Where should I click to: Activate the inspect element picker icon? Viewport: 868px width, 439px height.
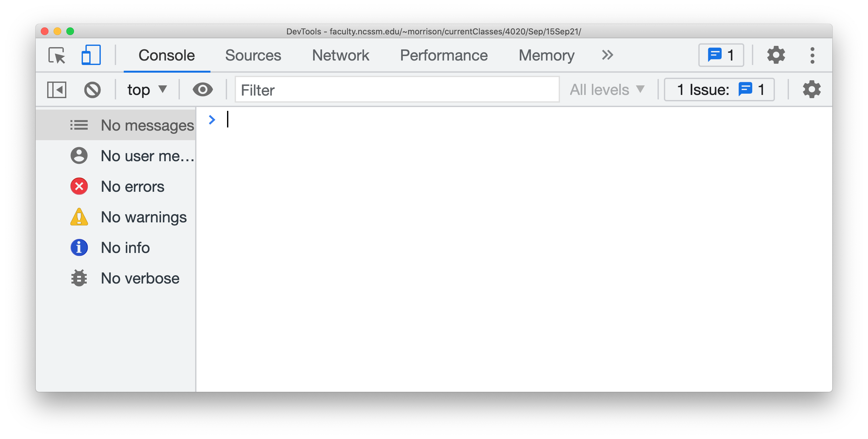pyautogui.click(x=57, y=55)
